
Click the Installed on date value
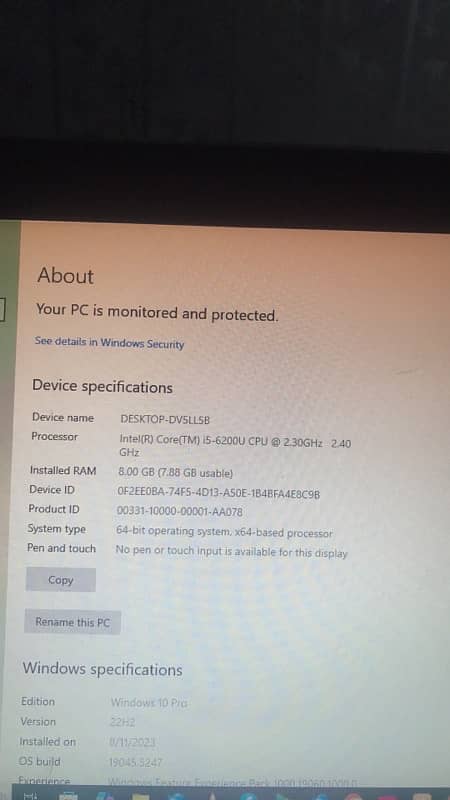coord(133,742)
